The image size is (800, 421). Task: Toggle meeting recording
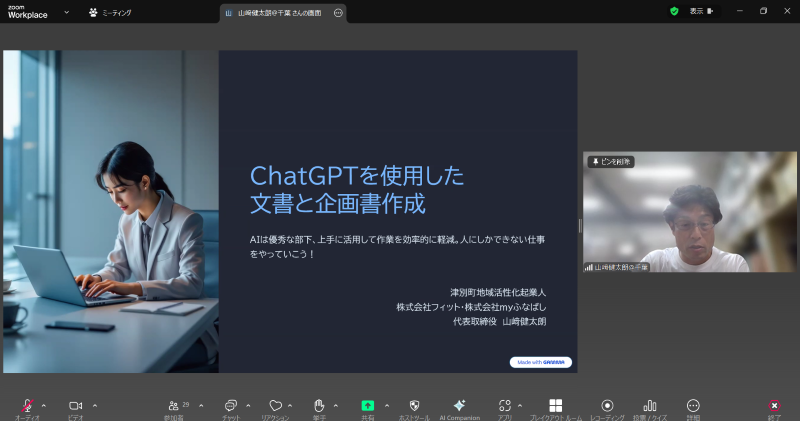[x=607, y=405]
